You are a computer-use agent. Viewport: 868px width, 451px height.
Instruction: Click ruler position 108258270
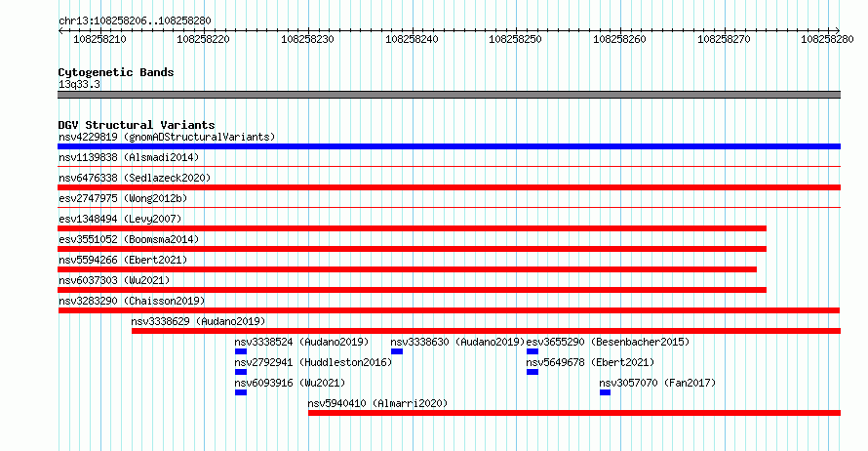(x=724, y=39)
